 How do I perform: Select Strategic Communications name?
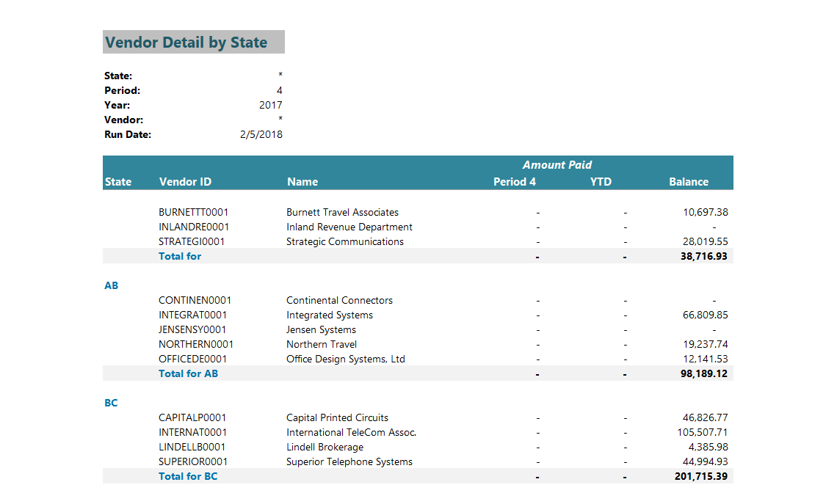point(345,241)
